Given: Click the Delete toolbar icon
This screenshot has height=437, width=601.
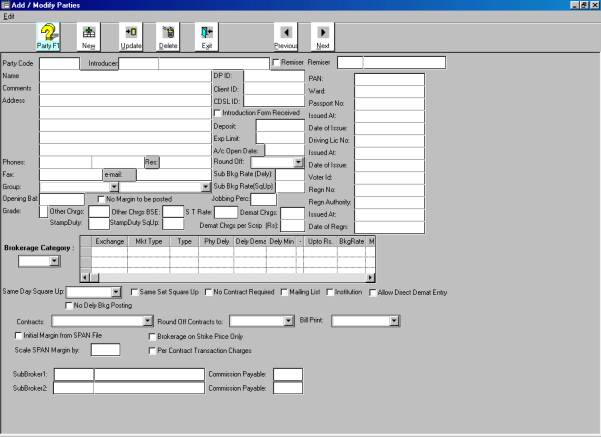Looking at the screenshot, I should point(168,37).
